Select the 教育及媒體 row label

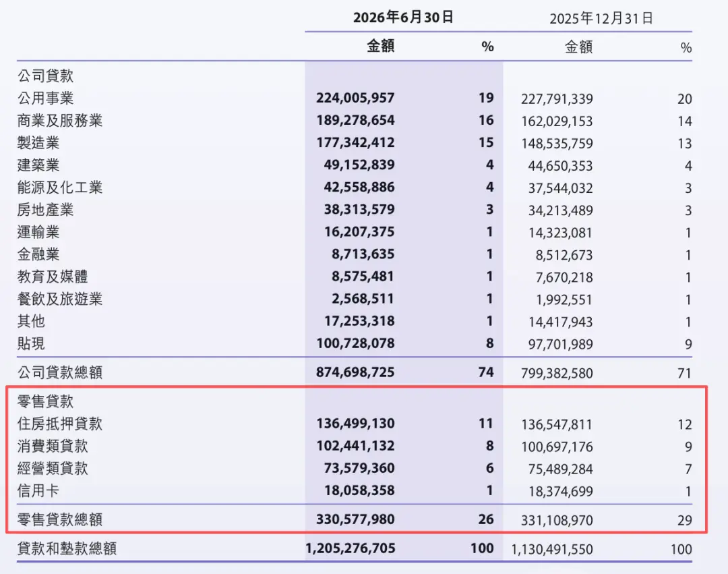(53, 277)
